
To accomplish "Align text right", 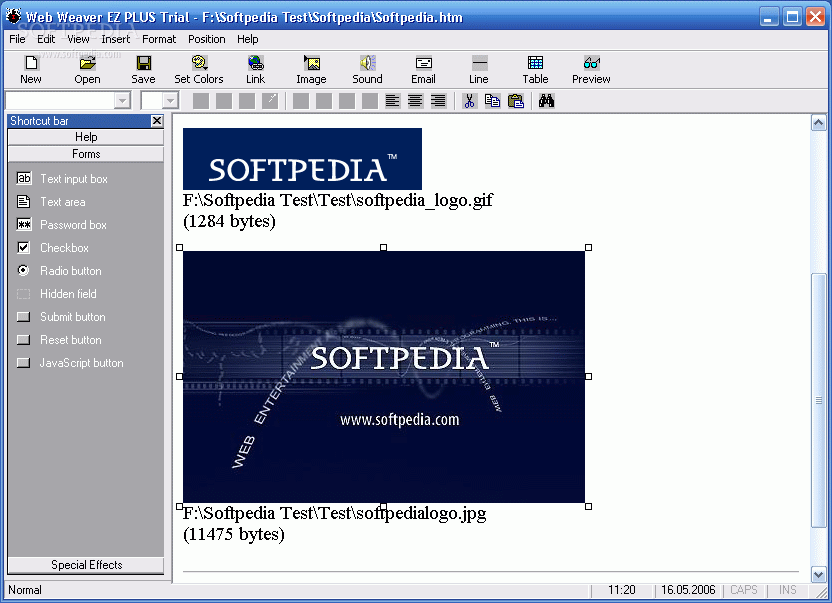I will point(438,101).
